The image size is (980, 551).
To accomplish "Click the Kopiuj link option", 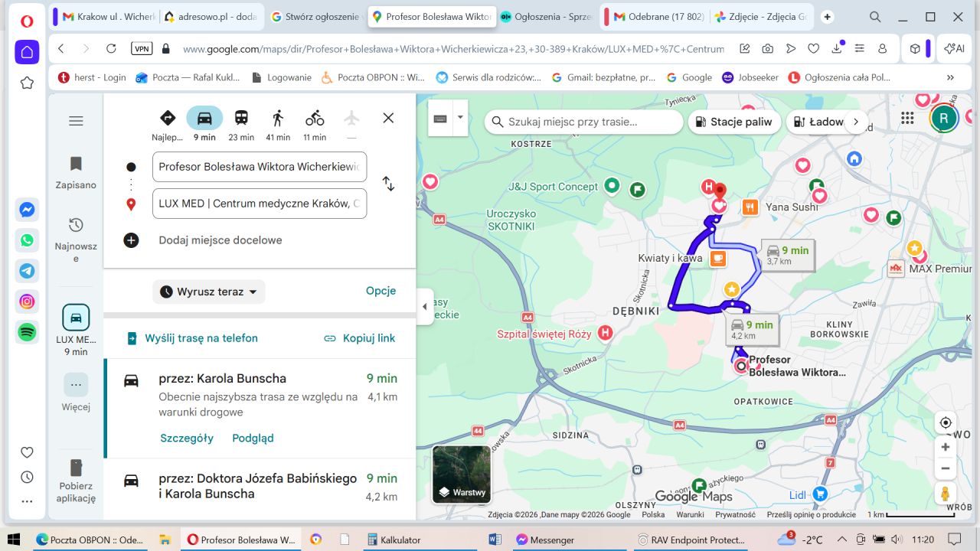I will tap(359, 338).
